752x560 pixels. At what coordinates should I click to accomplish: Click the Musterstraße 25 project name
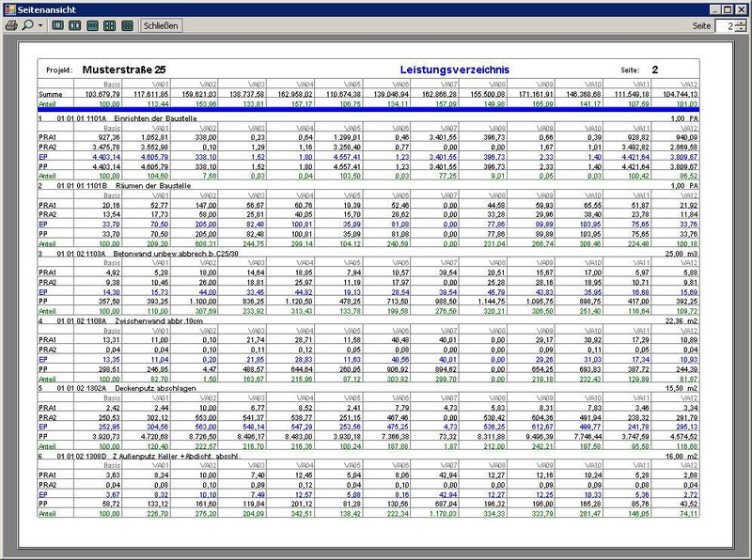(124, 70)
